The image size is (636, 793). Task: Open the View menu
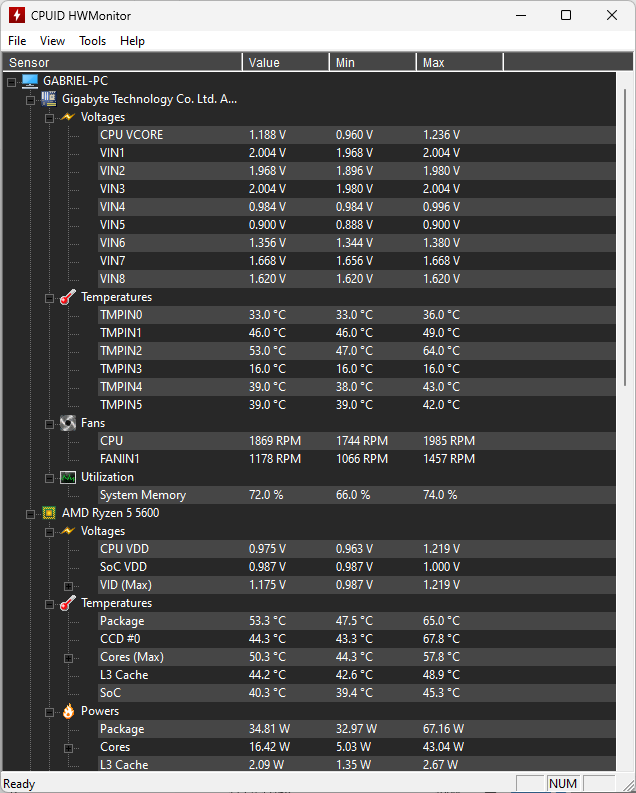click(53, 41)
